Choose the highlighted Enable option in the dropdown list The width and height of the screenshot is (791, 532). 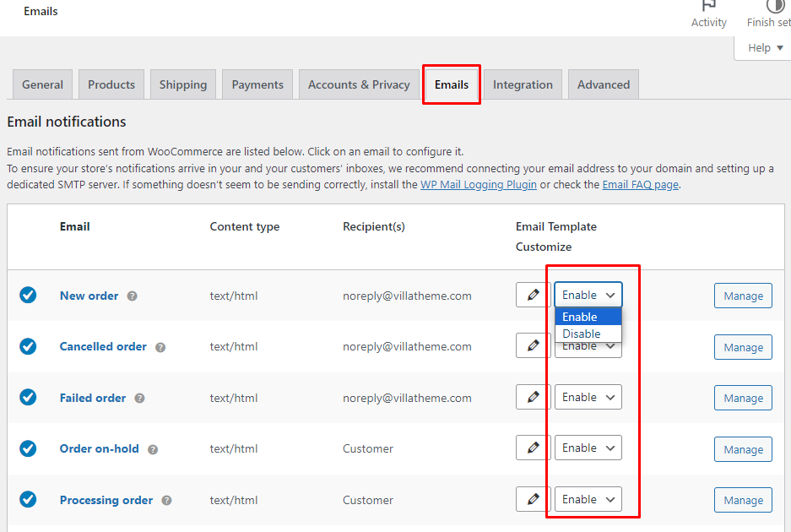click(588, 317)
